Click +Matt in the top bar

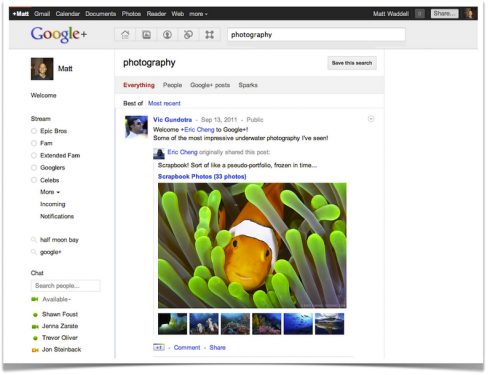21,14
